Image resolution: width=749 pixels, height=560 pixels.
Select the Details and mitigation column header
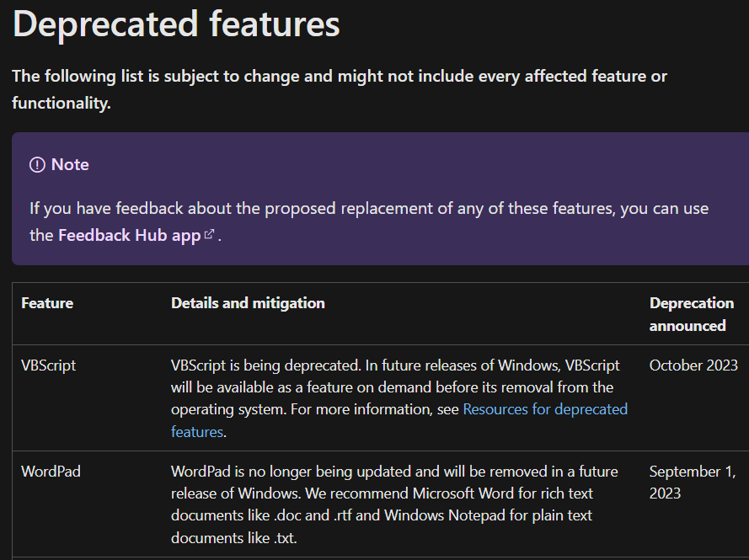click(x=248, y=303)
